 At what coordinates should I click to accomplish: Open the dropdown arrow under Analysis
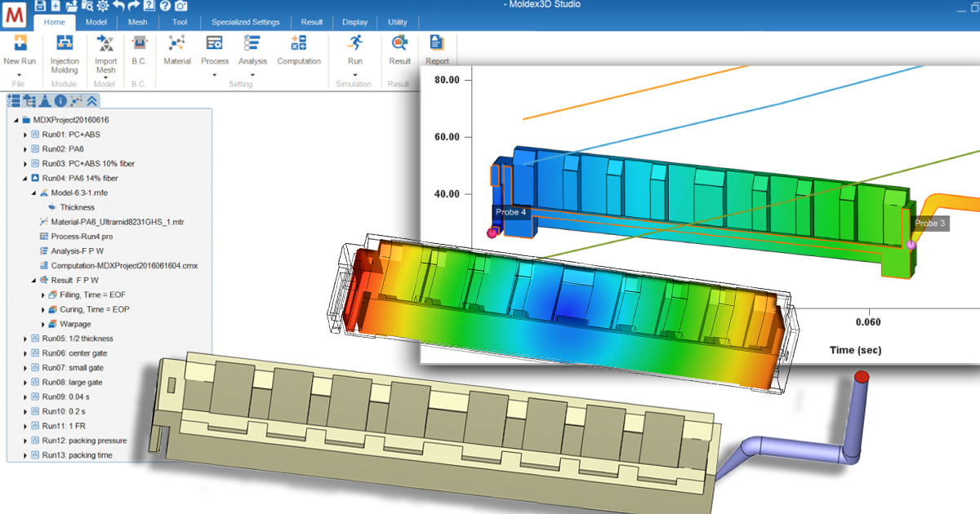tap(252, 74)
